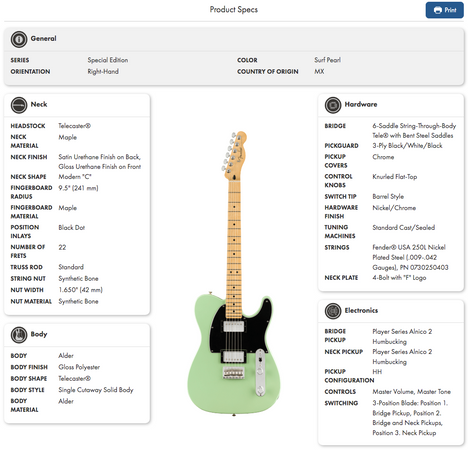
Task: Select the 4-Bolt with "F" Logo value
Action: [x=399, y=278]
